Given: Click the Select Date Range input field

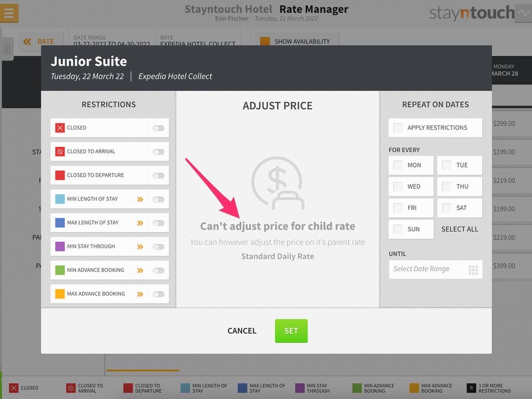Looking at the screenshot, I should point(435,269).
